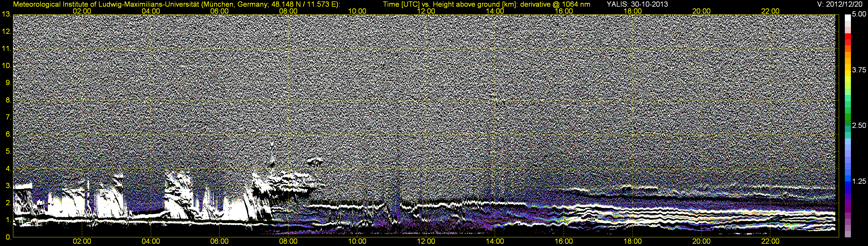Click the 4 km height axis label
This screenshot has height=246, width=868.
pyautogui.click(x=8, y=169)
